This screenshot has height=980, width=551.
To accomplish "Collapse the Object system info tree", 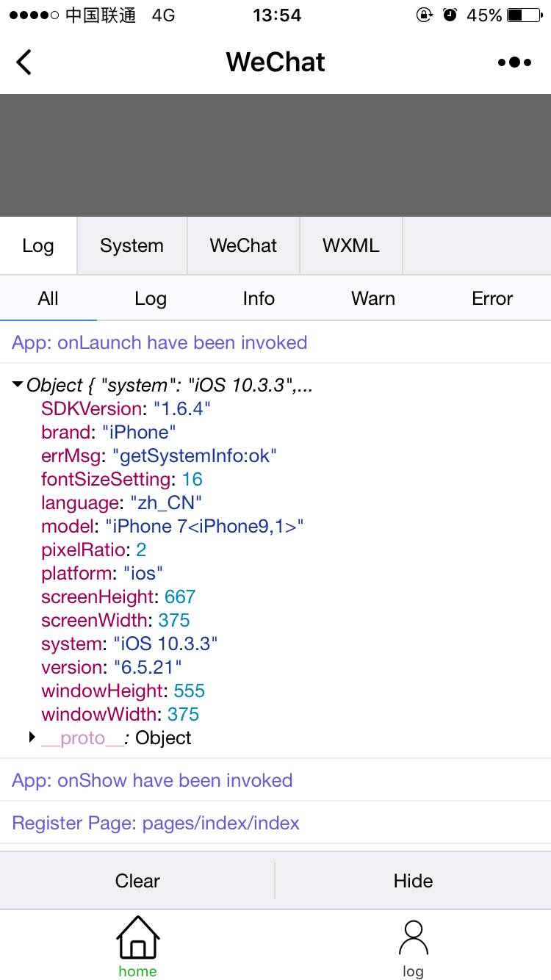I will pyautogui.click(x=18, y=385).
